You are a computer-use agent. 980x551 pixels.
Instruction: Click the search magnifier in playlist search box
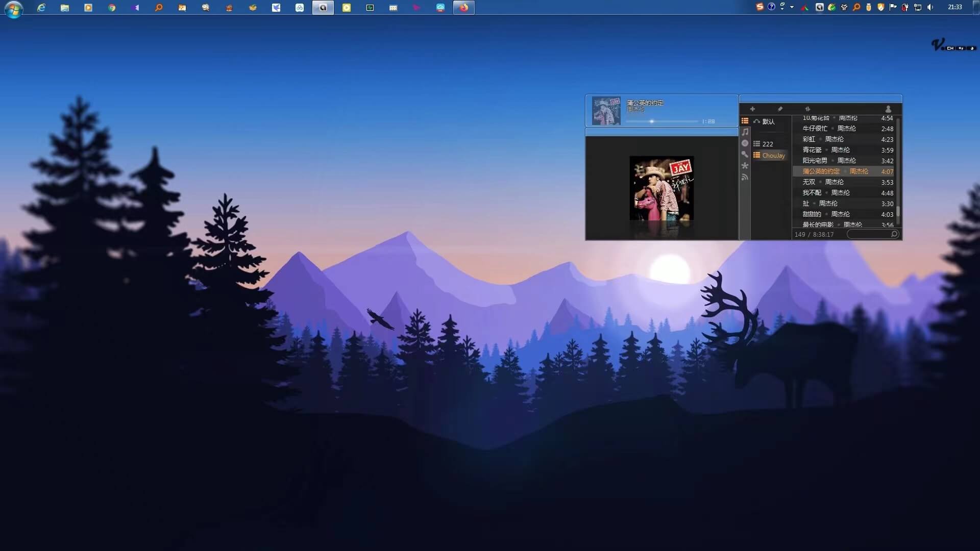tap(894, 234)
